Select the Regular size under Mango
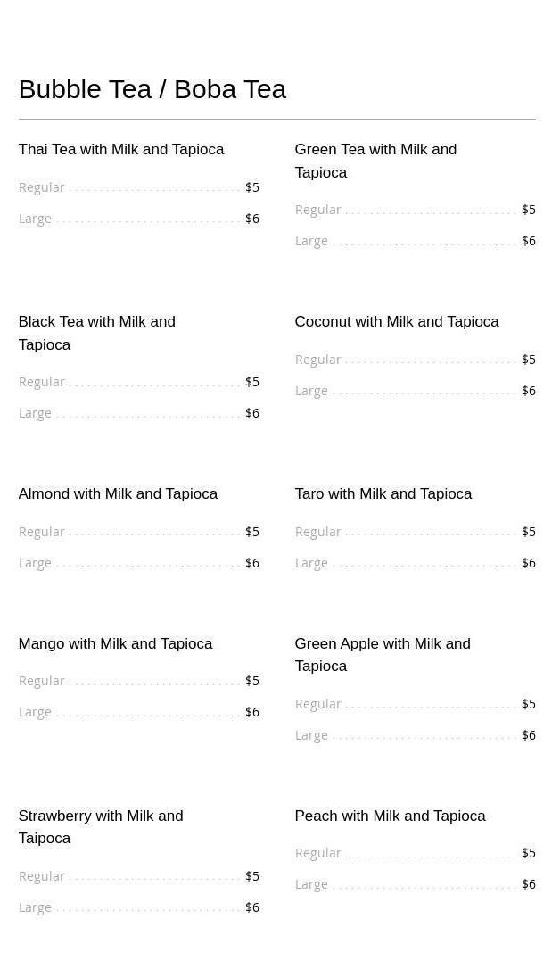560x977 pixels. pos(42,681)
